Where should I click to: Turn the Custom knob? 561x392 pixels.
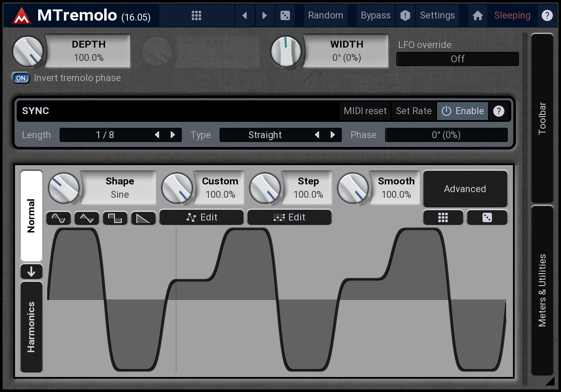coord(177,188)
